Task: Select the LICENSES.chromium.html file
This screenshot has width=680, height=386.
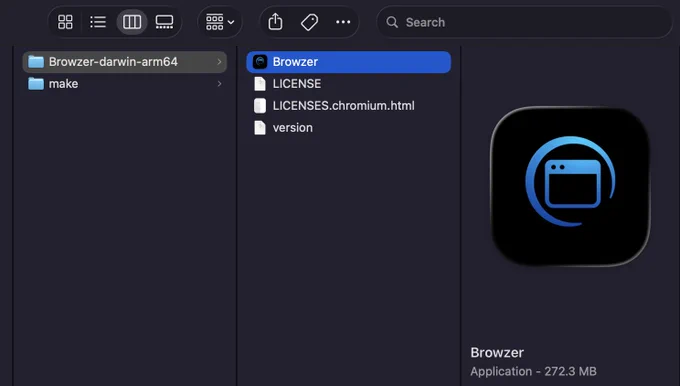Action: pyautogui.click(x=349, y=105)
